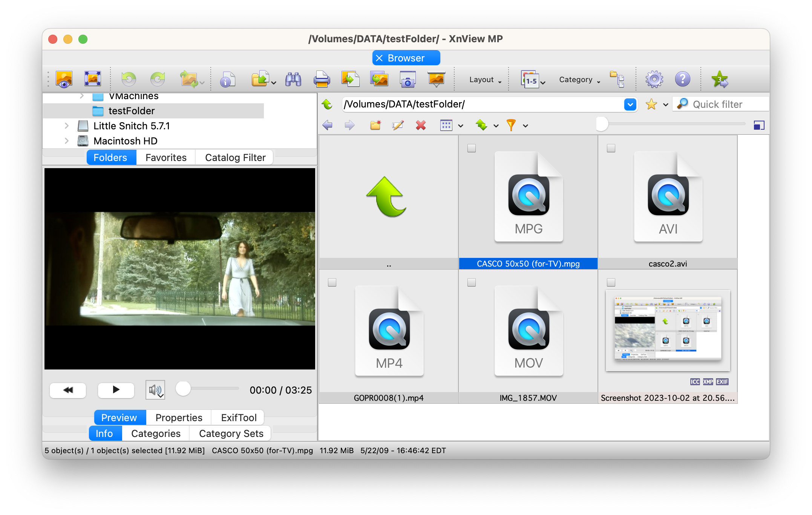Open Settings gear icon
Viewport: 812px width, 515px height.
(654, 80)
